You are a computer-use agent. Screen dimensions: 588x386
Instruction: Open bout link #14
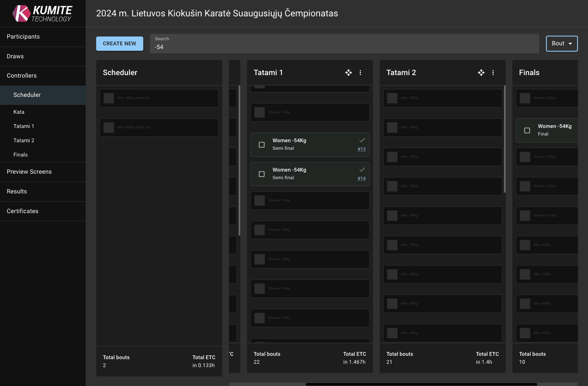coord(362,178)
